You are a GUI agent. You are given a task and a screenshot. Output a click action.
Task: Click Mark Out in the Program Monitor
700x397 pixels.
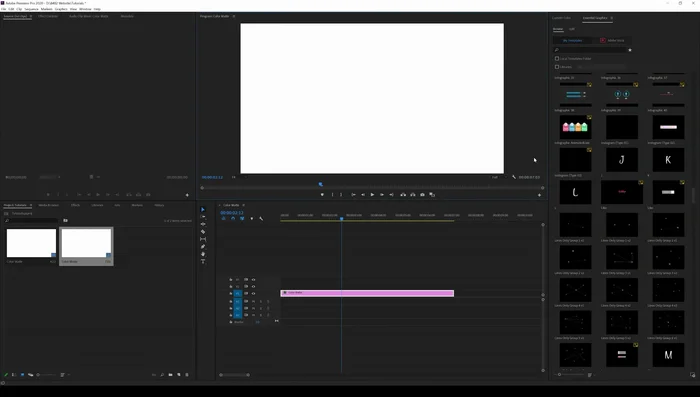coord(341,195)
